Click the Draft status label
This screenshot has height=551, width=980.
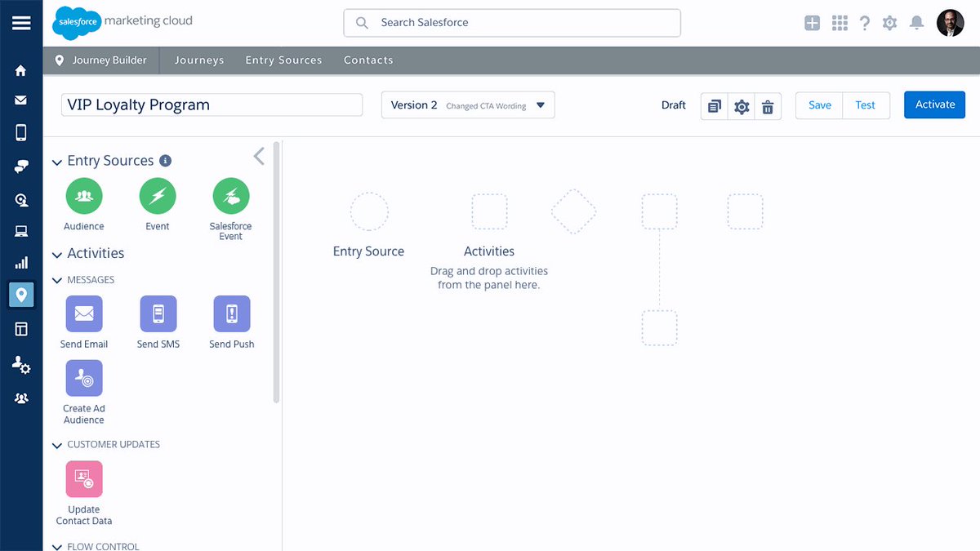pos(674,105)
